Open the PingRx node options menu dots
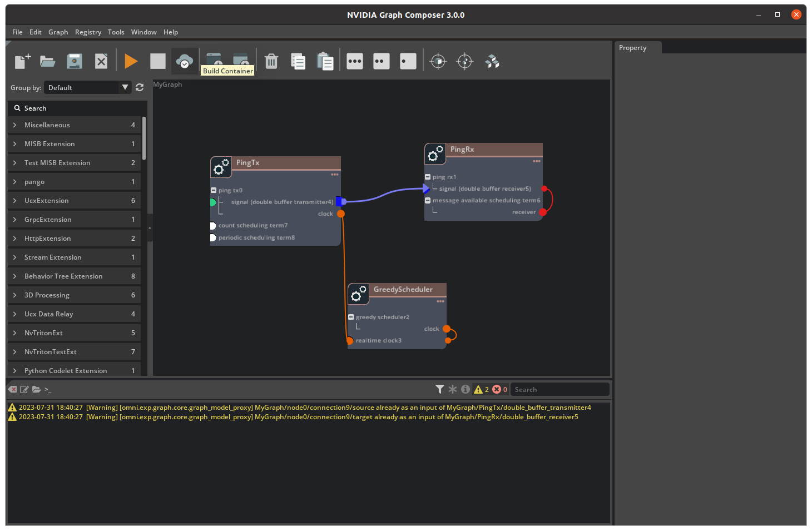812x531 pixels. coord(537,161)
